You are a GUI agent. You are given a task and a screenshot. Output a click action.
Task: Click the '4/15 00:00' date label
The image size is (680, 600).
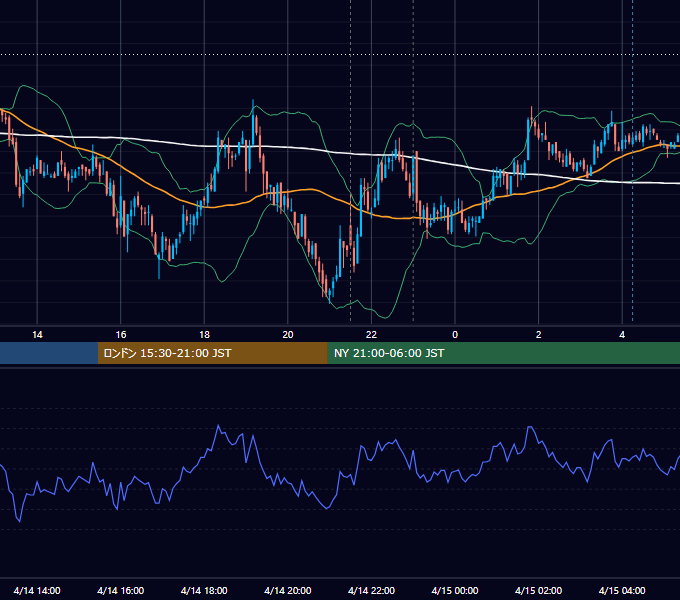(x=455, y=590)
